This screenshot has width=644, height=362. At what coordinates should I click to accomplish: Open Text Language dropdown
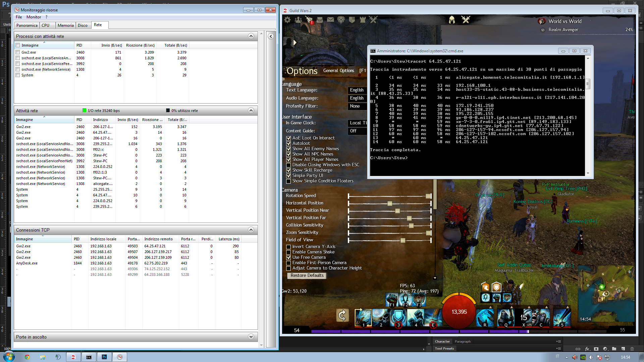(x=358, y=90)
